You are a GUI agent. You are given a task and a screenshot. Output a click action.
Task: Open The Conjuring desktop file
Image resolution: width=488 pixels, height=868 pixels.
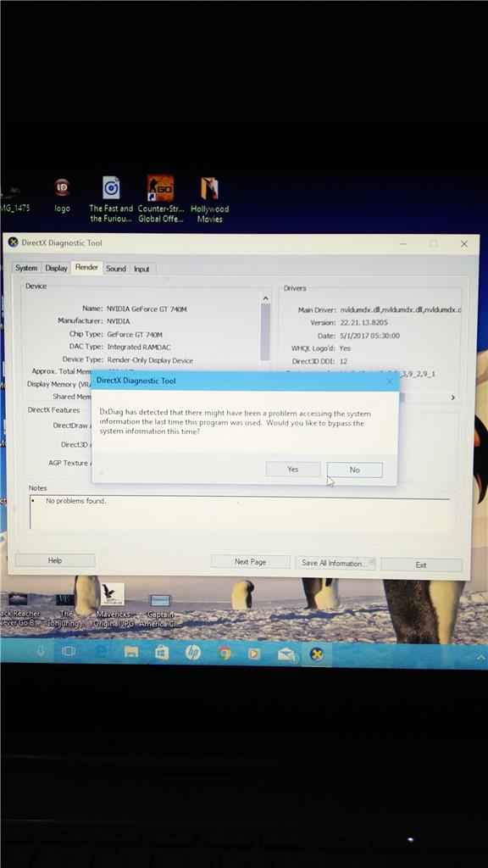click(x=65, y=609)
